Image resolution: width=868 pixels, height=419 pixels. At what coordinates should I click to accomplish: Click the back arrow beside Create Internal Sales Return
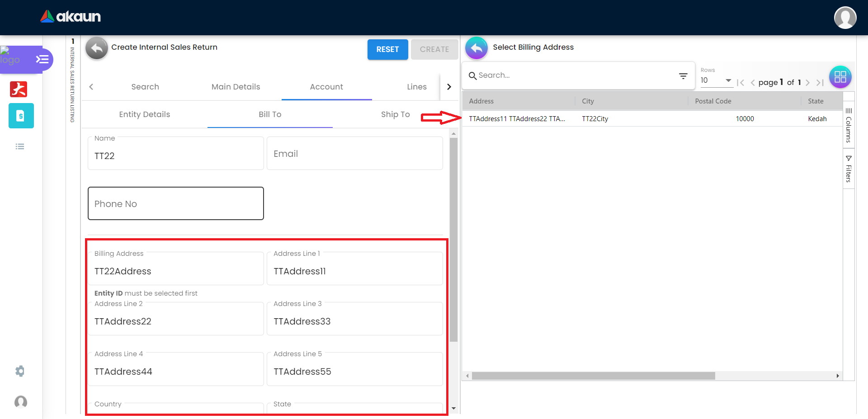[x=96, y=48]
